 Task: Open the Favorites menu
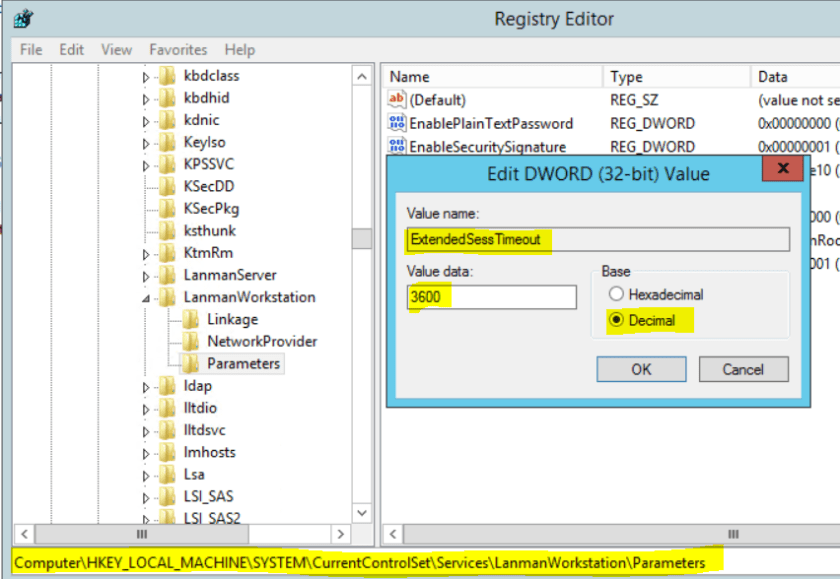[178, 49]
